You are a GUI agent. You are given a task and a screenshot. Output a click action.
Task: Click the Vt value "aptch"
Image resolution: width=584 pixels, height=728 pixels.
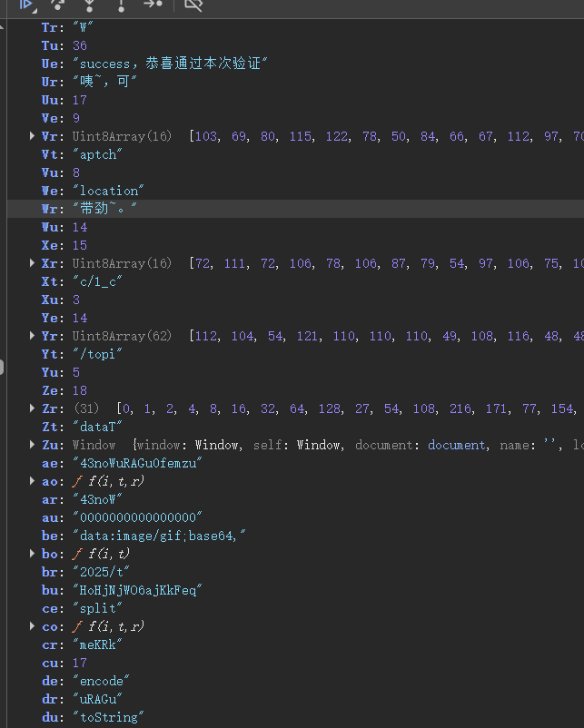click(97, 154)
